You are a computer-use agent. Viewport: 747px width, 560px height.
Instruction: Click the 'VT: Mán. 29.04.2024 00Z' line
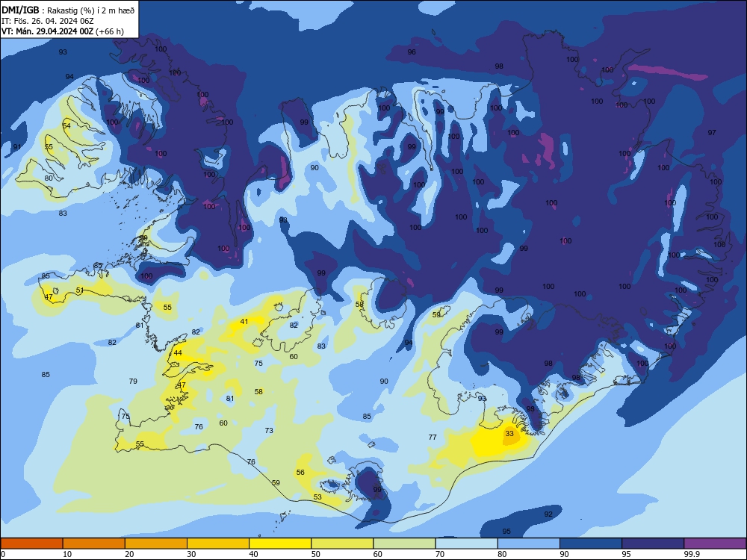tap(48, 31)
